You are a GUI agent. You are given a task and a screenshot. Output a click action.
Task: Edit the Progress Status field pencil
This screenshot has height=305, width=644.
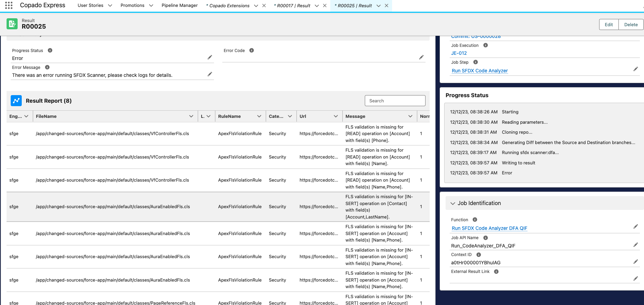point(210,57)
